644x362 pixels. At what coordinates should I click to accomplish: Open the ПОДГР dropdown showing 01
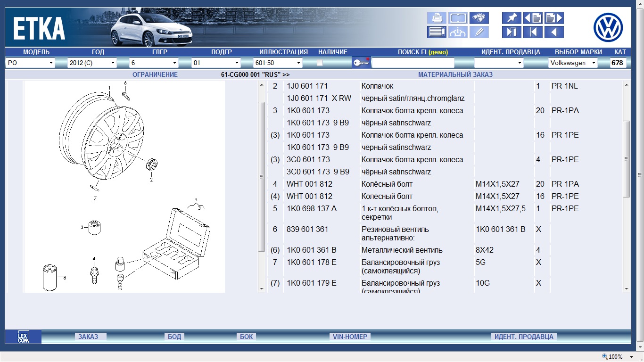coord(216,63)
